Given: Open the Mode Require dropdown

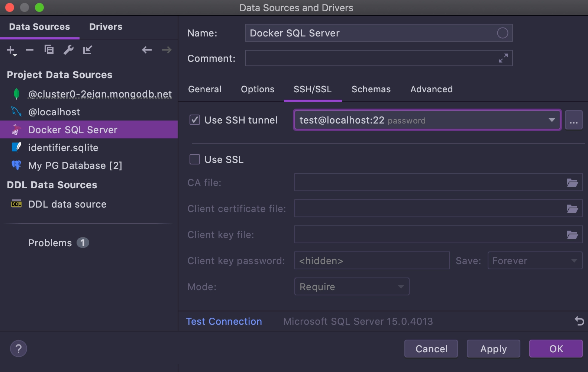Looking at the screenshot, I should click(x=352, y=286).
